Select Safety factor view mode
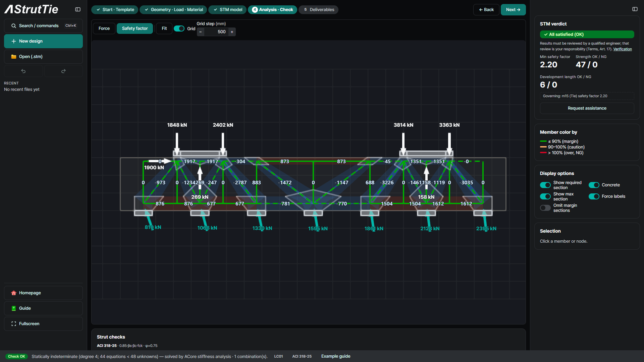The image size is (644, 362). pyautogui.click(x=135, y=28)
